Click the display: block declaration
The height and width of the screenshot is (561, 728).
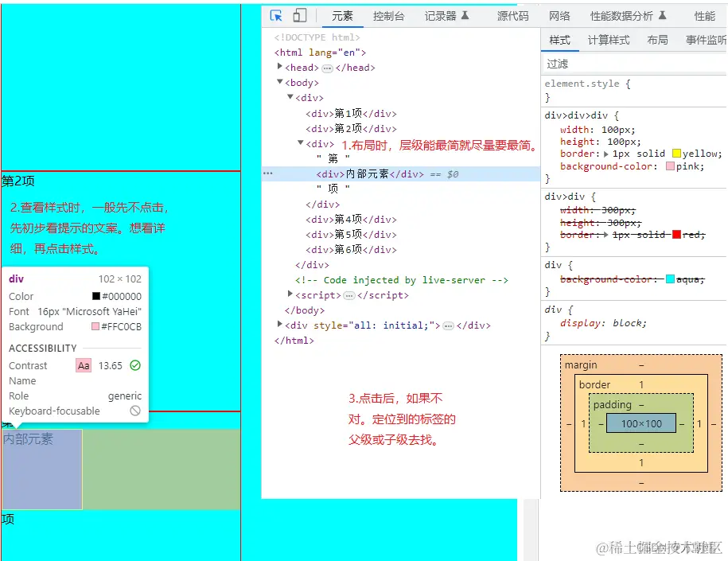[x=602, y=323]
